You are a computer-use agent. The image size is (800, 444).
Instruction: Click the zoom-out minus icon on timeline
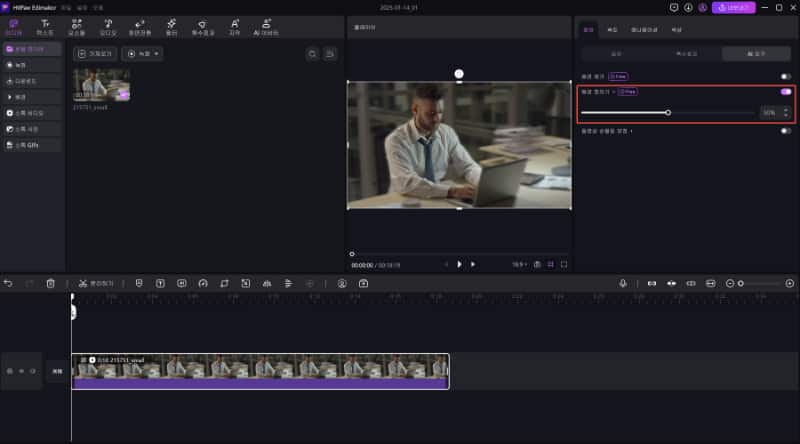coord(729,283)
